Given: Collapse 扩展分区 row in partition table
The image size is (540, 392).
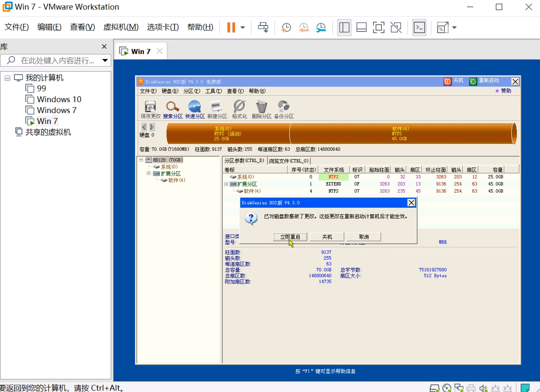Looking at the screenshot, I should click(226, 184).
